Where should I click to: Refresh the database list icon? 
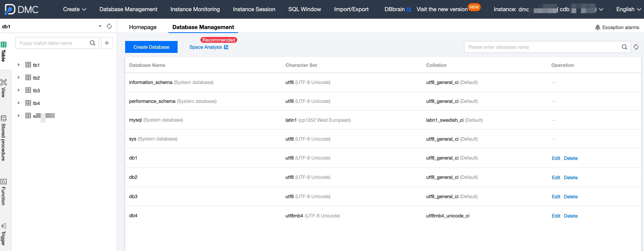tap(636, 47)
